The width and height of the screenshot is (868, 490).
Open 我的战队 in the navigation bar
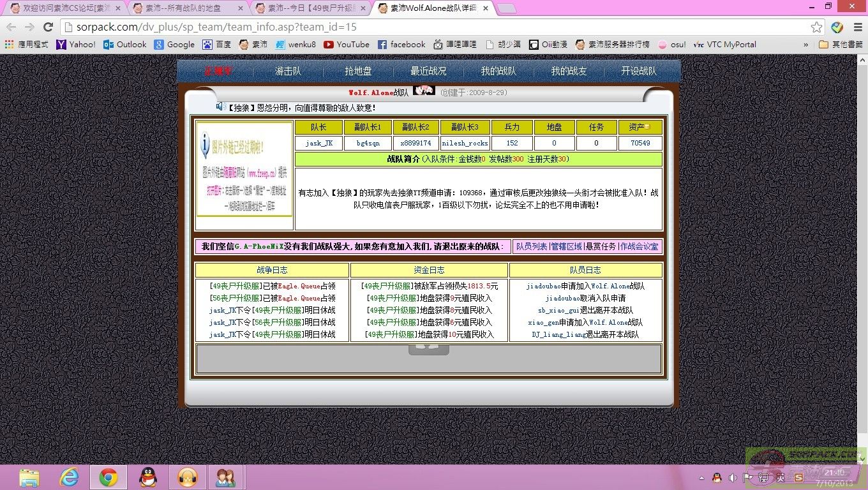pyautogui.click(x=498, y=71)
